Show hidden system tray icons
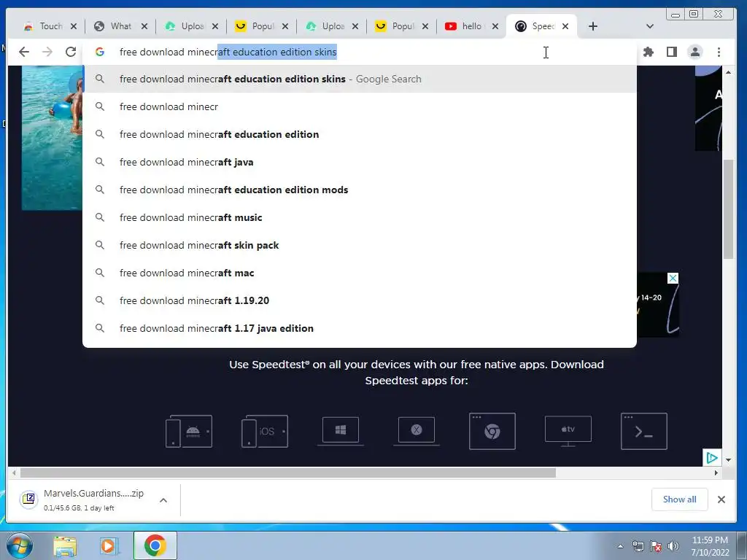The width and height of the screenshot is (747, 560). coord(620,546)
